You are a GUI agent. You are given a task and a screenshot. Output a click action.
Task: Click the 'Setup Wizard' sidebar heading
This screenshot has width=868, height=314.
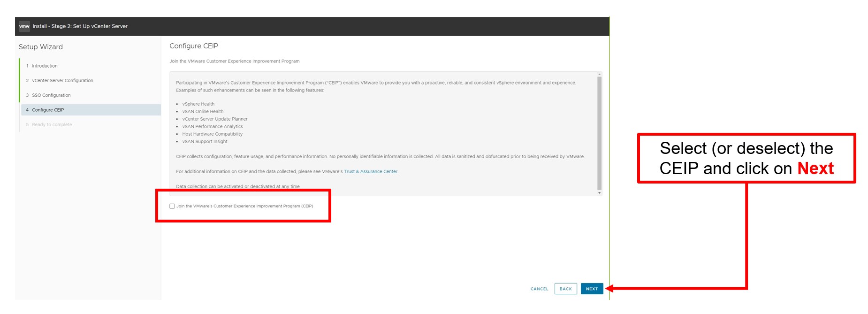(41, 47)
